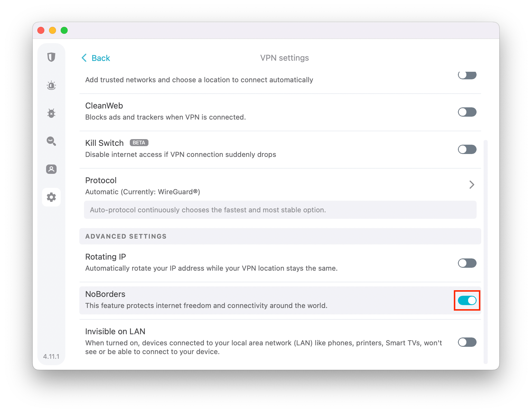Enable the Kill Switch
Screen dimensions: 532x413
click(467, 149)
